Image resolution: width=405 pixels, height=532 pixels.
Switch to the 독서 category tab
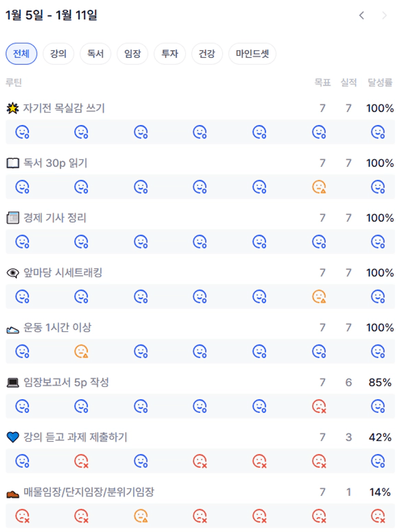point(95,54)
